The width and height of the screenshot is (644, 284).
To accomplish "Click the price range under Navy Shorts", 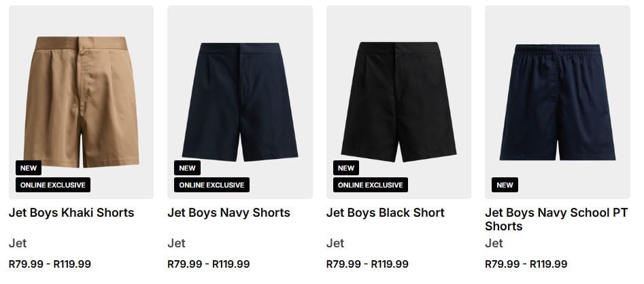I will [x=208, y=264].
